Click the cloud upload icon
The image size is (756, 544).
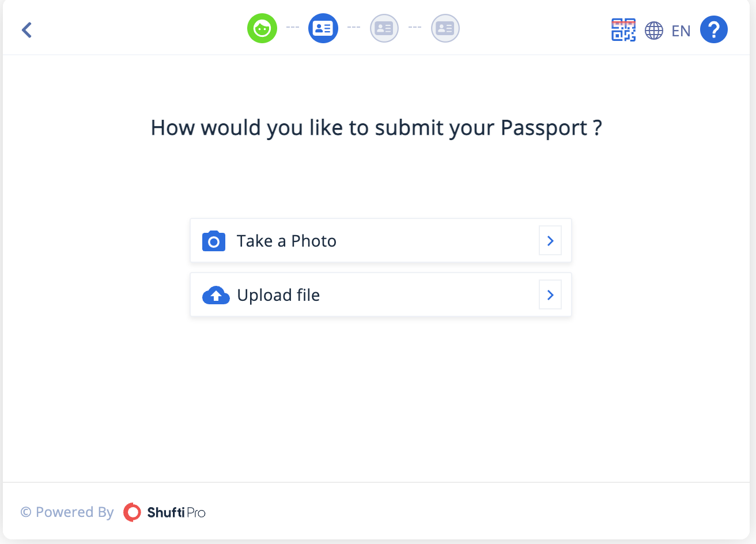(x=216, y=295)
